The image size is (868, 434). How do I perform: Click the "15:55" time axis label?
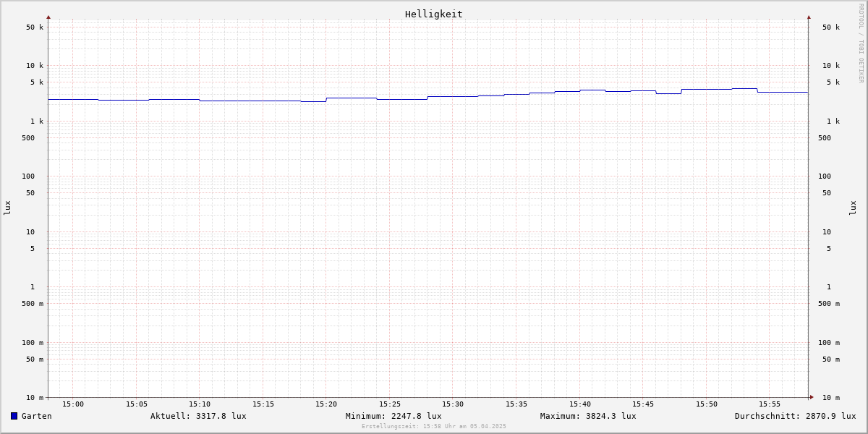[770, 404]
